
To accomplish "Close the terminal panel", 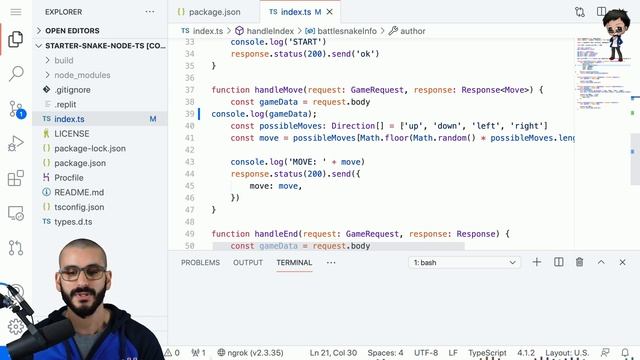I will [622, 262].
